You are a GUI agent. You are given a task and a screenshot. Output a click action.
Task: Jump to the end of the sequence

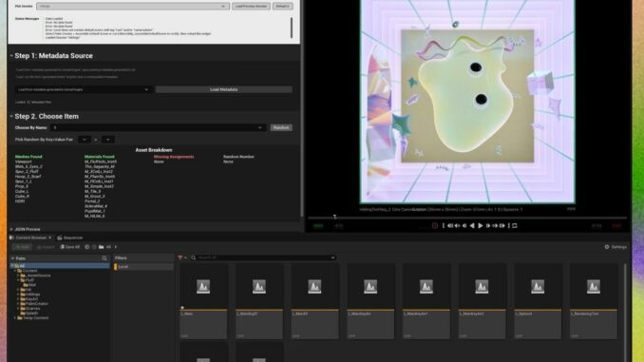tap(502, 225)
